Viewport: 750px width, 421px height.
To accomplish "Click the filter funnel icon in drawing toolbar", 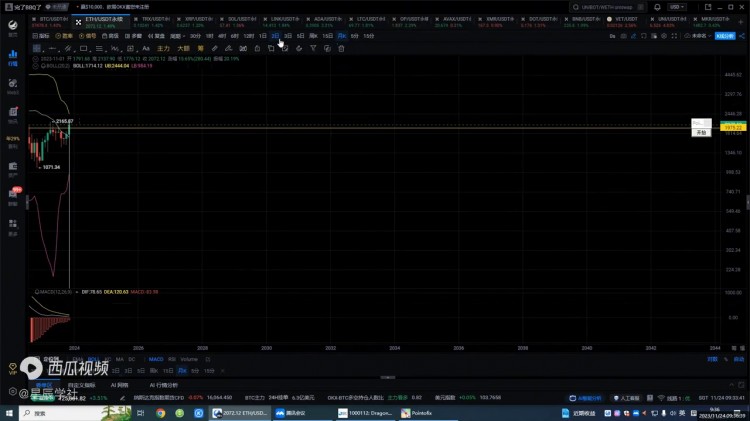I will (313, 48).
